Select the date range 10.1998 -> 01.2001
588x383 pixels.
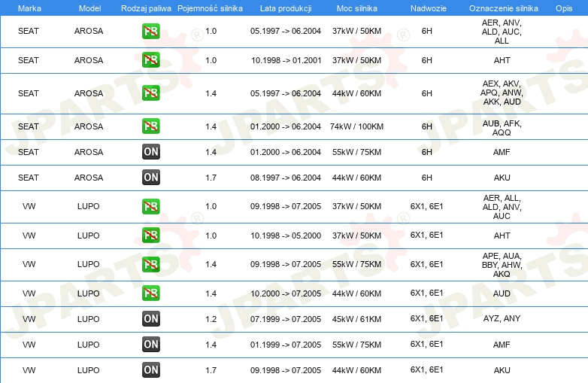[x=286, y=60]
